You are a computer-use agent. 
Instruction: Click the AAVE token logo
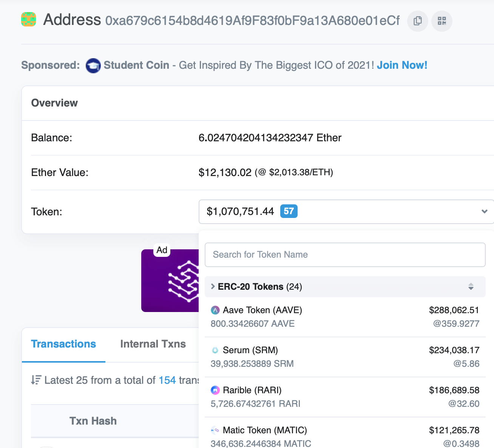tap(215, 311)
